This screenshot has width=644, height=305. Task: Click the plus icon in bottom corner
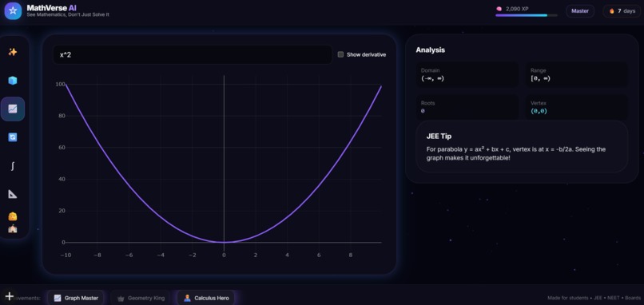click(10, 296)
